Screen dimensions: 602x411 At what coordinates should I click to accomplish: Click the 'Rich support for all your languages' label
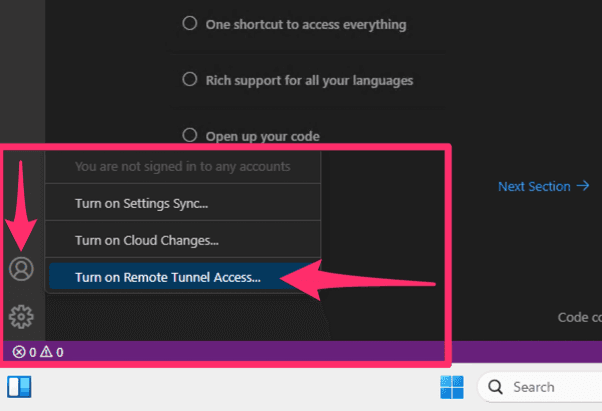coord(309,80)
